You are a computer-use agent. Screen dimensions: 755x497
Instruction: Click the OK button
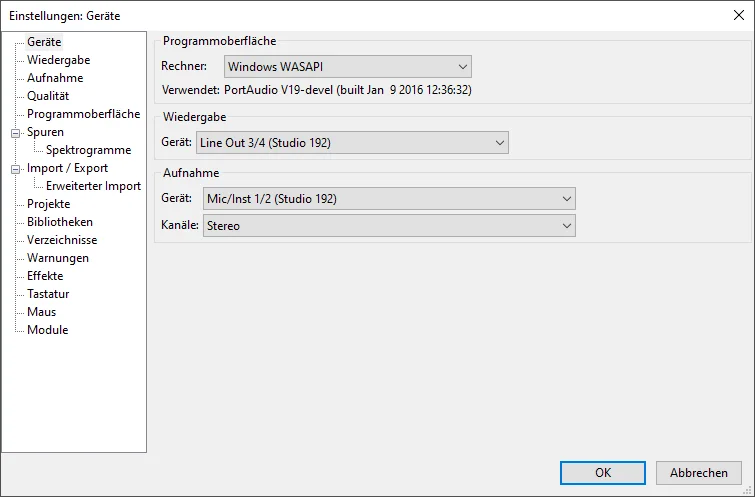click(x=602, y=473)
